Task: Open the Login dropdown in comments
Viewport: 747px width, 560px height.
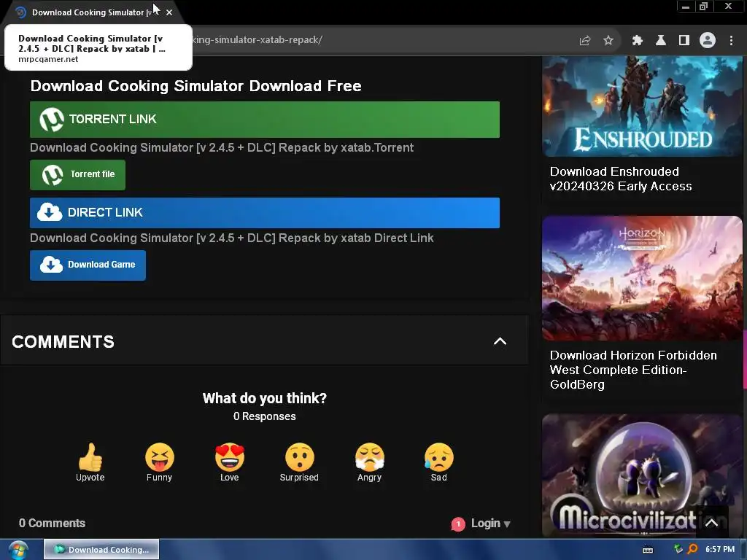Action: (490, 524)
